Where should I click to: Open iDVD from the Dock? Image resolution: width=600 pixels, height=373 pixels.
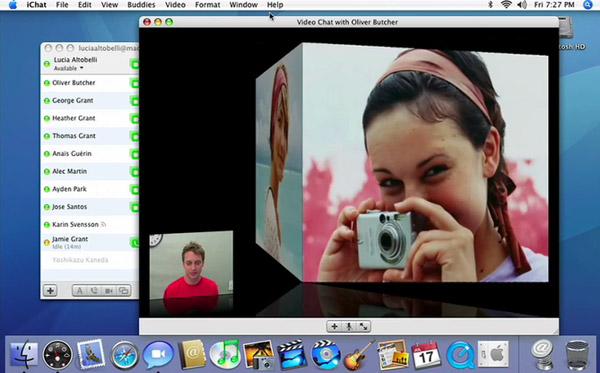pos(326,355)
